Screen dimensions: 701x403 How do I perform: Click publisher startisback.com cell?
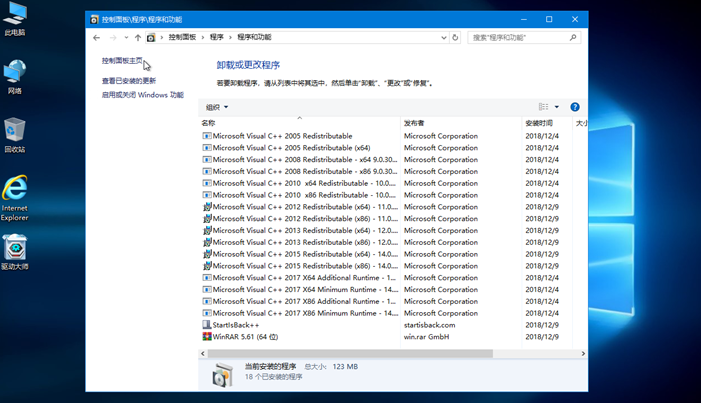coord(429,325)
